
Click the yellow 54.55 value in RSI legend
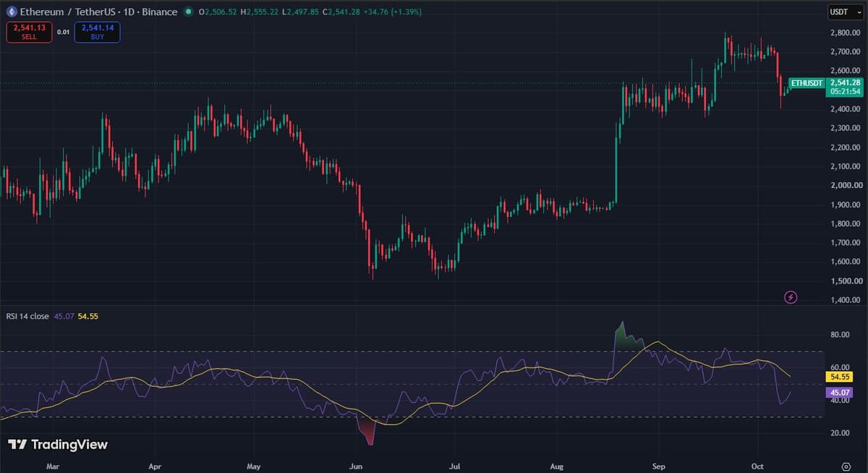coord(88,316)
